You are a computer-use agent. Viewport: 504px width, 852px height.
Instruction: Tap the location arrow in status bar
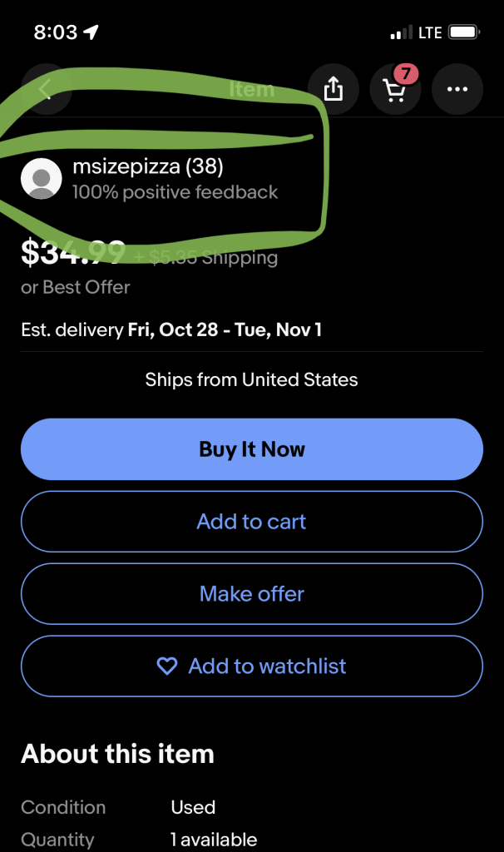click(91, 32)
